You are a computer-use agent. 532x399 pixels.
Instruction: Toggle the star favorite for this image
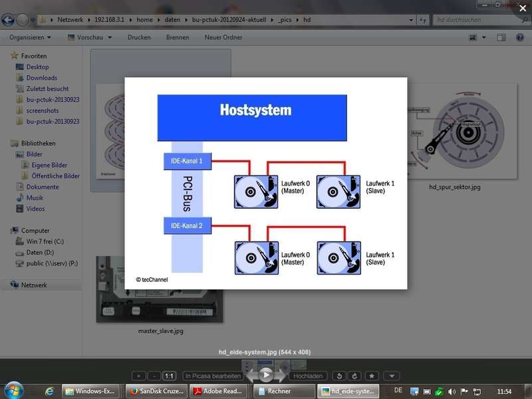point(372,376)
